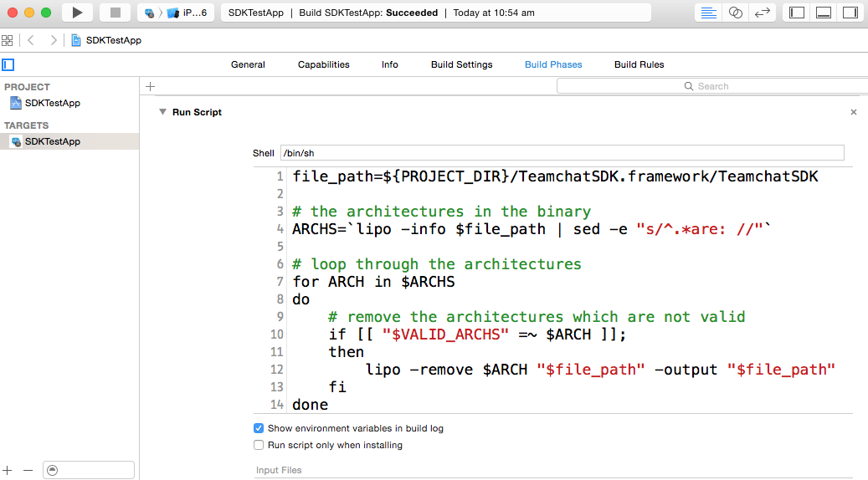Click the 'do' line in the script

(x=301, y=299)
